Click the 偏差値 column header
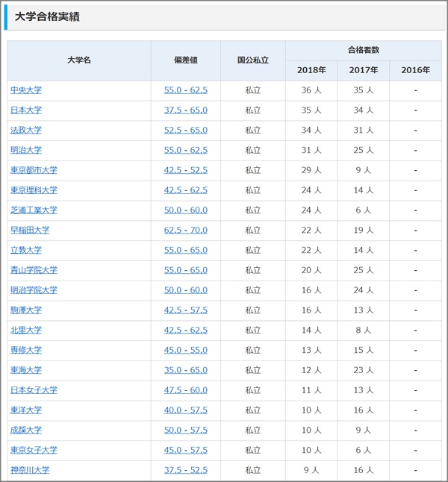Viewport: 448px width, 482px height. [x=185, y=60]
